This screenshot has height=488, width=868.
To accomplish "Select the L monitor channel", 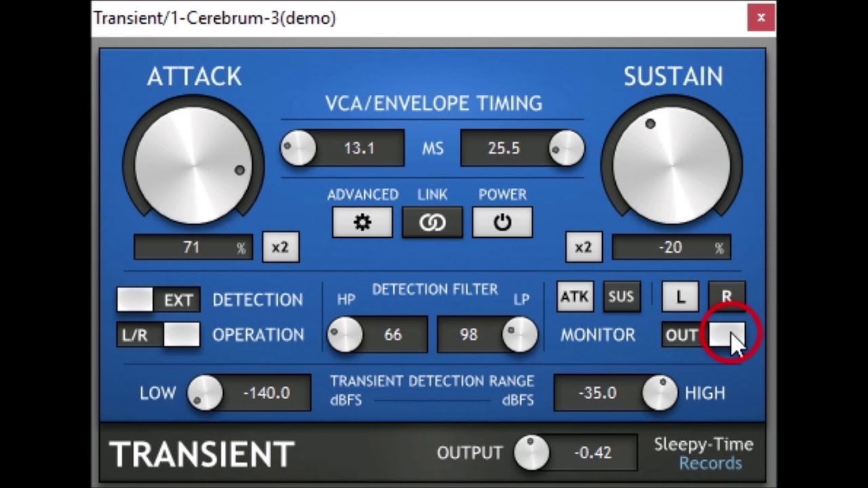I will coord(680,297).
